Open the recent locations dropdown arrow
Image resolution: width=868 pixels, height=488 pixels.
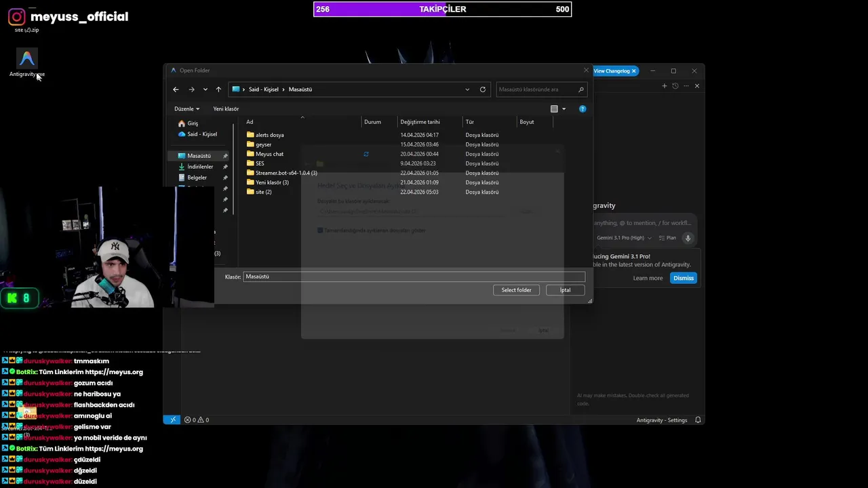click(205, 89)
